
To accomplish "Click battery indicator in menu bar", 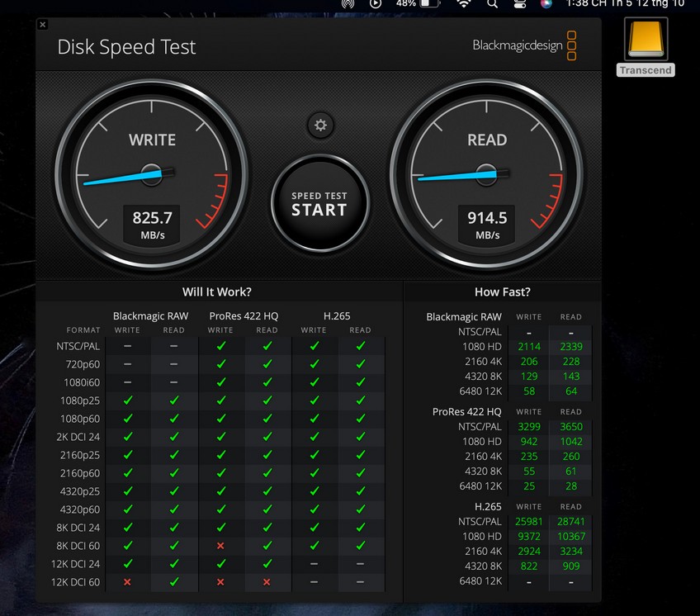I will 418,3.
